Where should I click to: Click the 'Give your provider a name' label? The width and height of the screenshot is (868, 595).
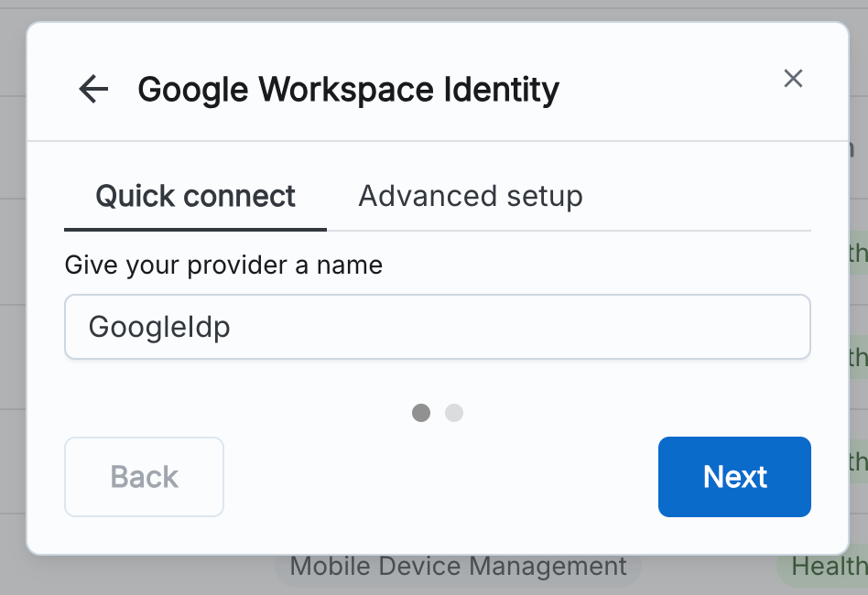(x=223, y=265)
